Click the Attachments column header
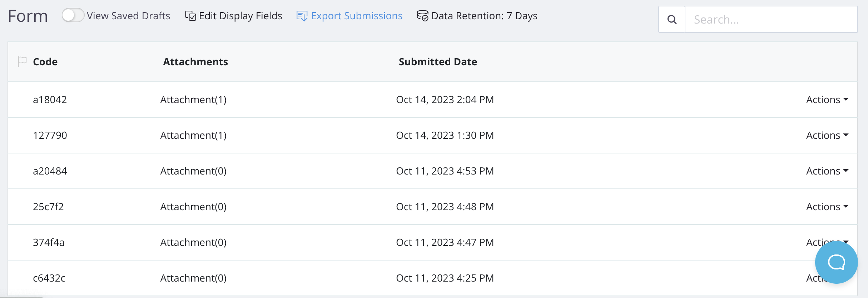 195,62
